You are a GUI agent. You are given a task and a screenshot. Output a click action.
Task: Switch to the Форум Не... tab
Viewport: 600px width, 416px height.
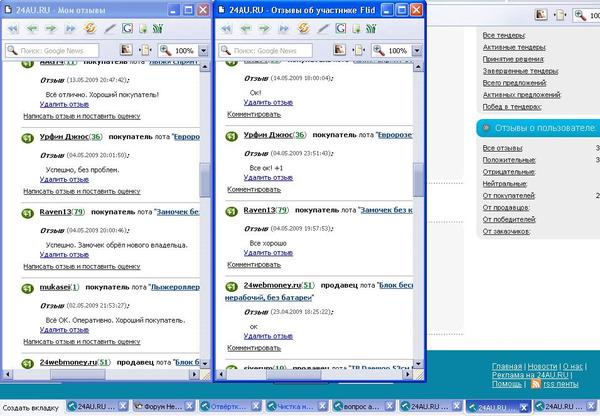(163, 406)
